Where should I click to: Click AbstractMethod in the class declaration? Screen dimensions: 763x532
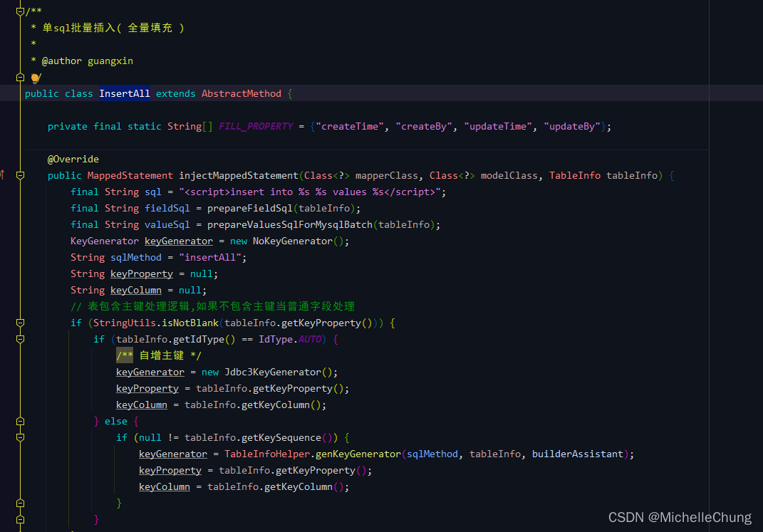[242, 93]
